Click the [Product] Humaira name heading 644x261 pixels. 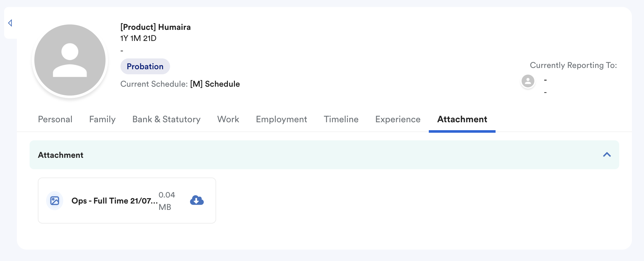[155, 27]
